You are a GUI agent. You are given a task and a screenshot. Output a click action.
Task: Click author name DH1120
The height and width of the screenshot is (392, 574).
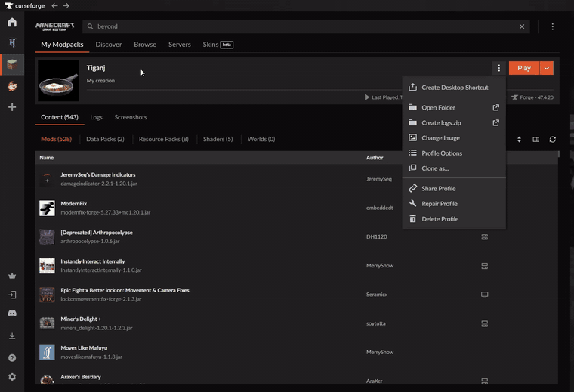coord(376,237)
